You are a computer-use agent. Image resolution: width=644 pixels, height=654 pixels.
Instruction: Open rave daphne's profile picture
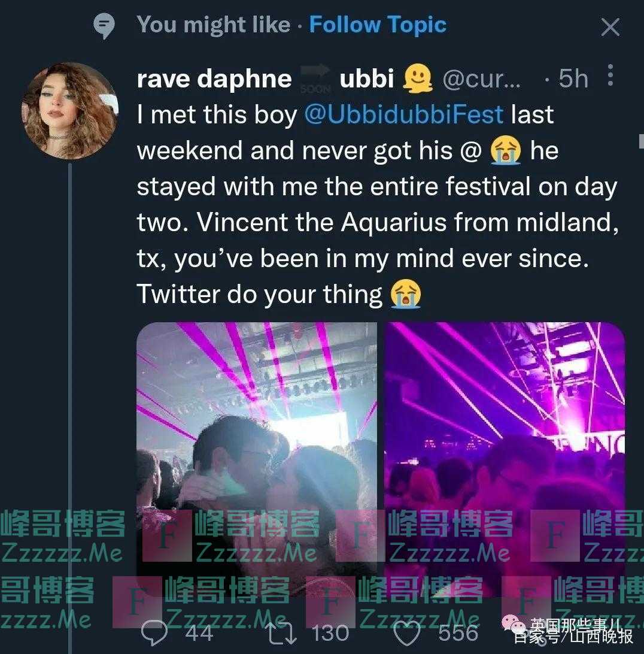tap(70, 111)
